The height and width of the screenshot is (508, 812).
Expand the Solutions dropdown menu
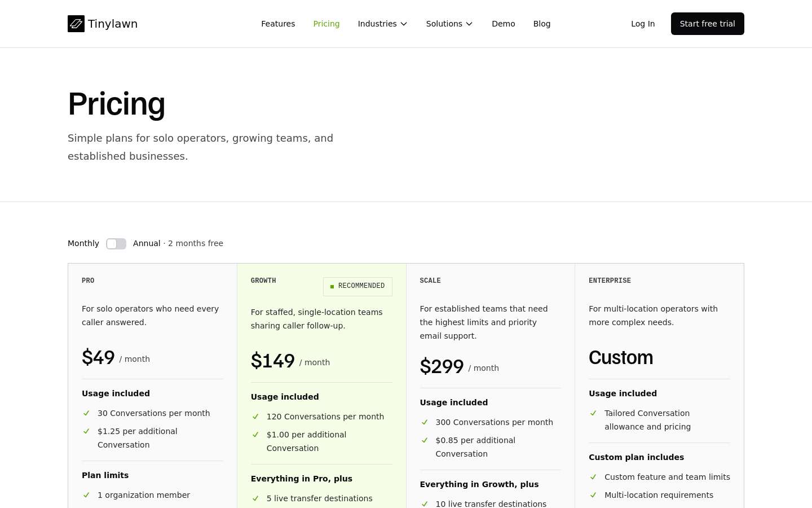point(449,24)
